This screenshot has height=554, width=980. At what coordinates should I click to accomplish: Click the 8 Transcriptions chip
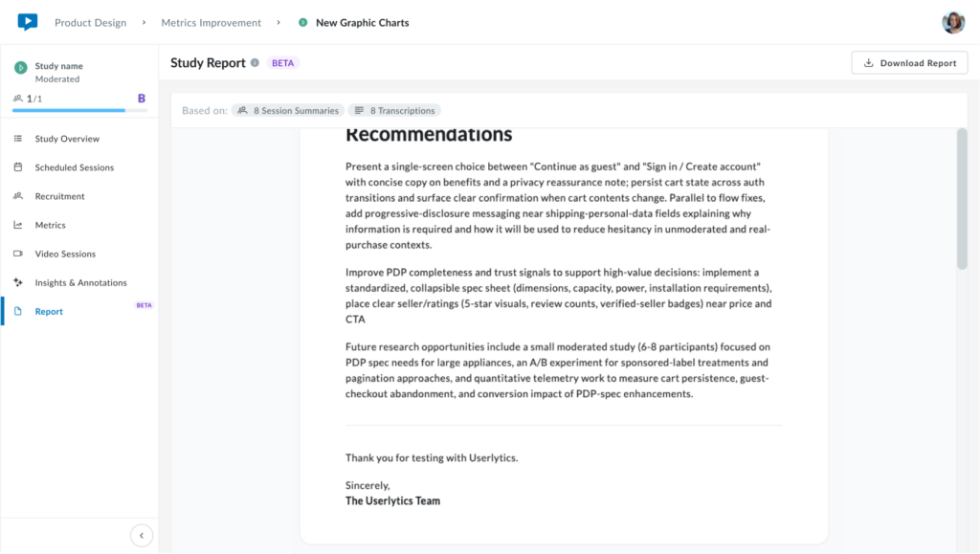click(x=394, y=111)
